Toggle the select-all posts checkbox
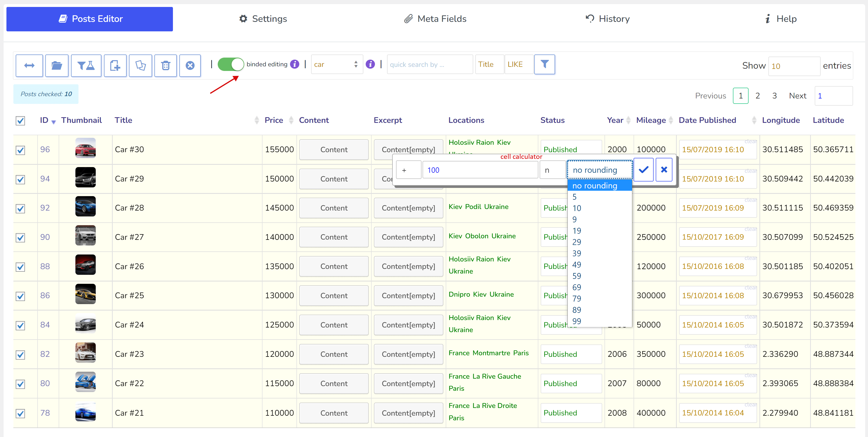This screenshot has height=437, width=868. [20, 121]
